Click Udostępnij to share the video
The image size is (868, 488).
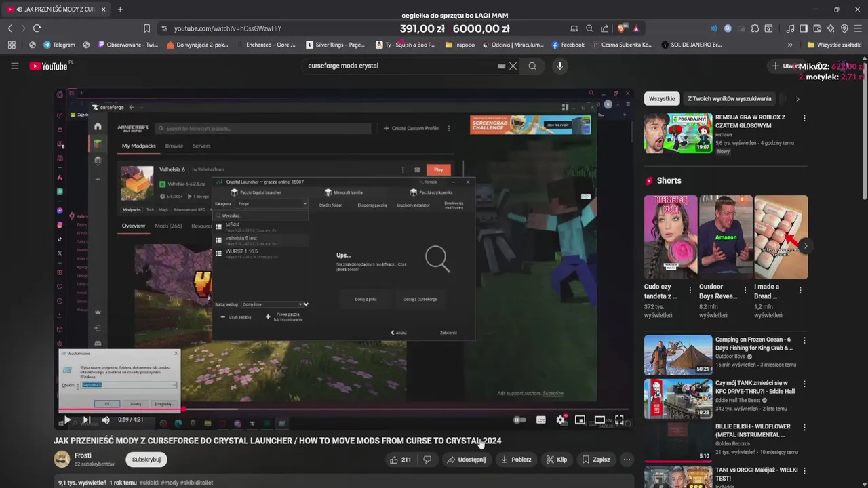point(466,460)
